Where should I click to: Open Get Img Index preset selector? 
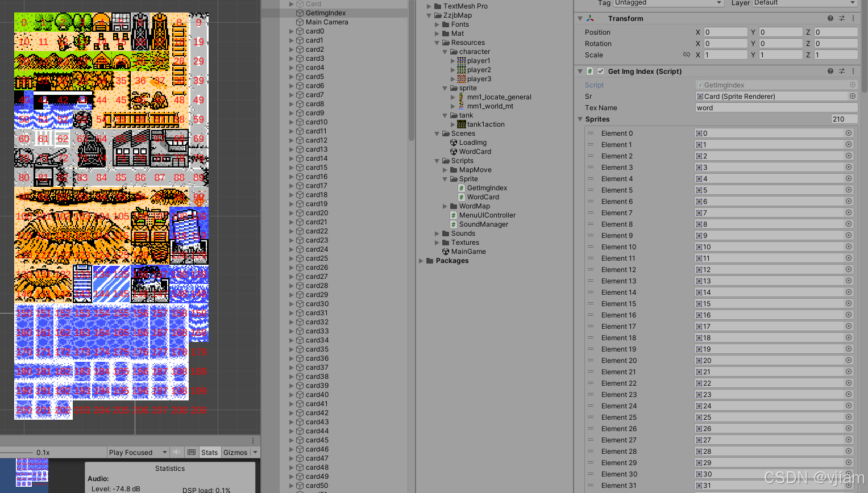pyautogui.click(x=842, y=72)
